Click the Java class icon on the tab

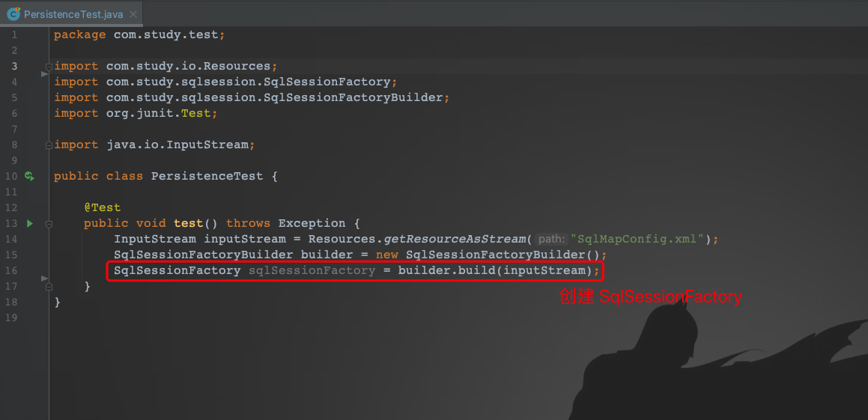13,13
